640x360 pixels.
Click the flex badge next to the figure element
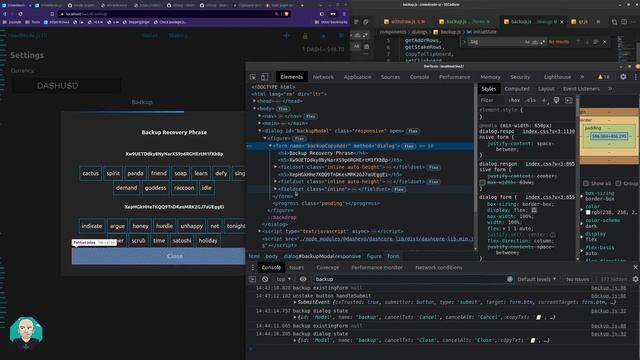pyautogui.click(x=299, y=138)
